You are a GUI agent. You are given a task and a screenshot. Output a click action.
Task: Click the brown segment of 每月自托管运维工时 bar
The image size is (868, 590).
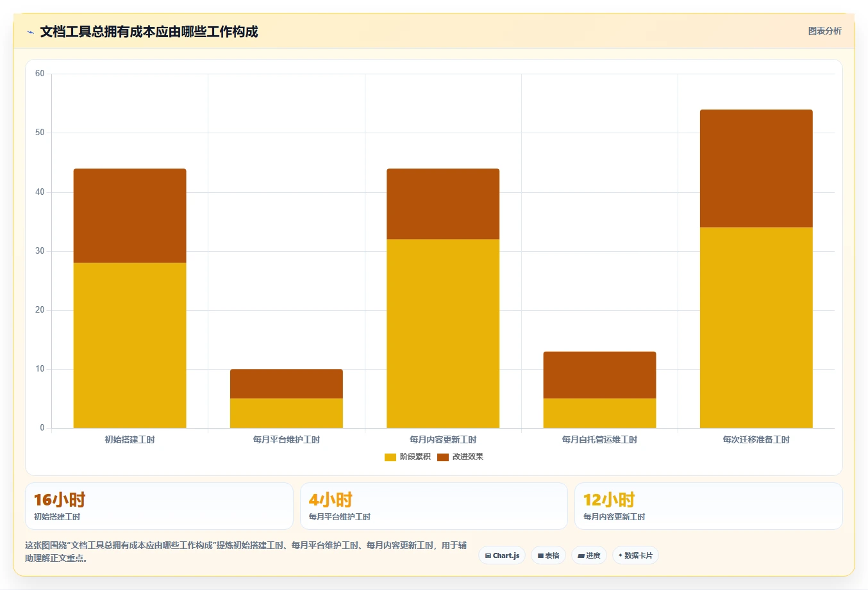pyautogui.click(x=599, y=375)
